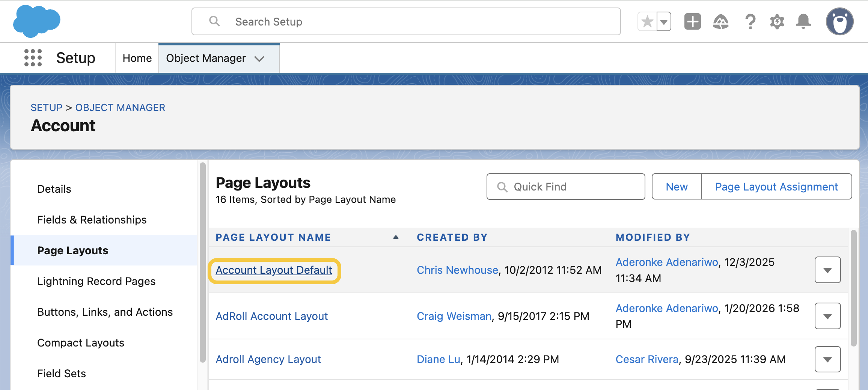Click the setup gear icon
Viewport: 868px width, 390px height.
(777, 22)
